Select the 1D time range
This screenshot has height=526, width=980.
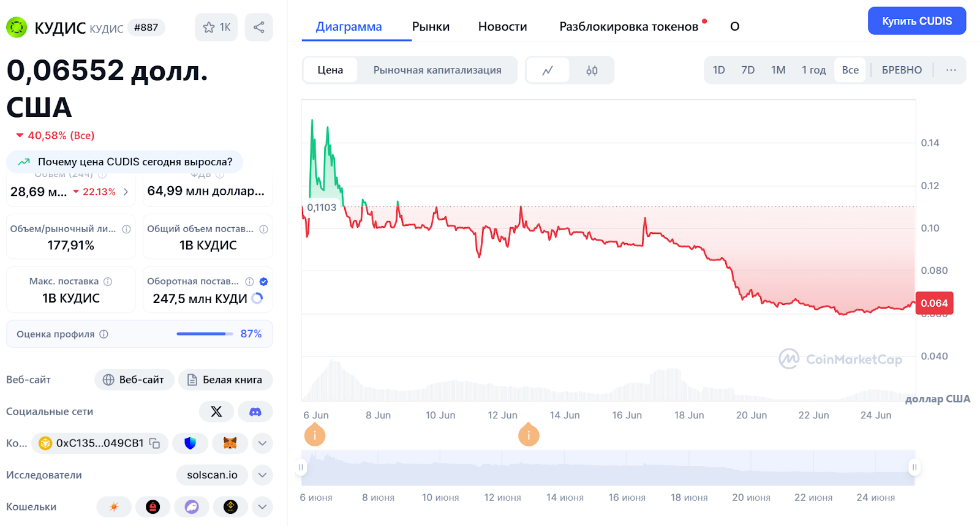(x=719, y=70)
